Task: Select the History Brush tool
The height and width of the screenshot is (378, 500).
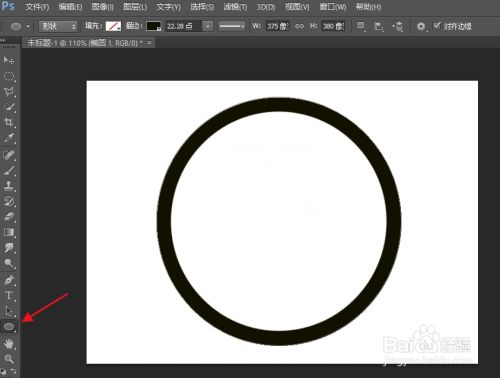Action: pos(9,201)
